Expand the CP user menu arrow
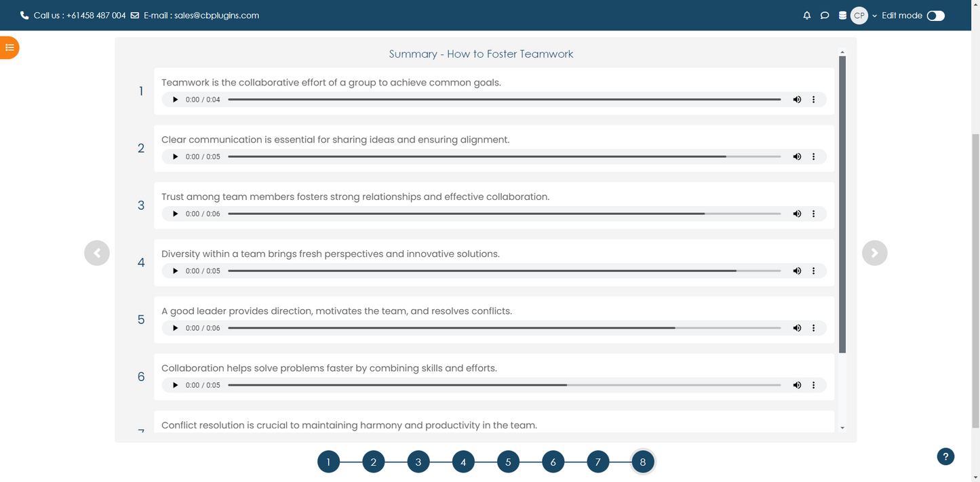Image resolution: width=980 pixels, height=482 pixels. pyautogui.click(x=874, y=16)
